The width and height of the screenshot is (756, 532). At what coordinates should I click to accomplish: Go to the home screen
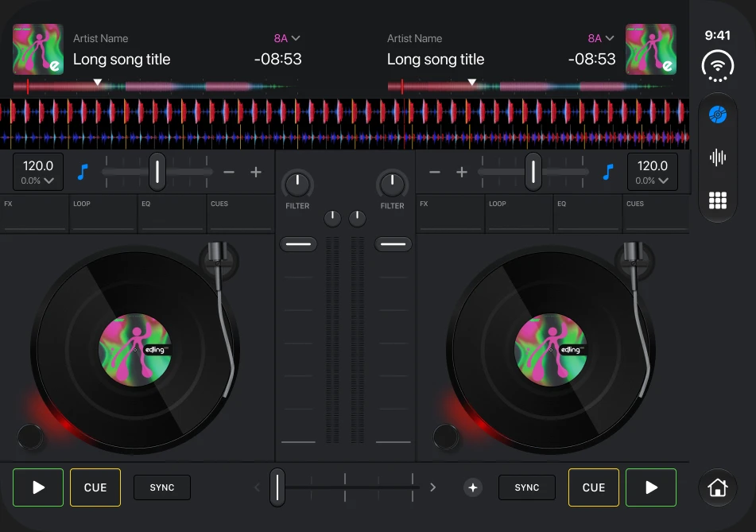[718, 487]
